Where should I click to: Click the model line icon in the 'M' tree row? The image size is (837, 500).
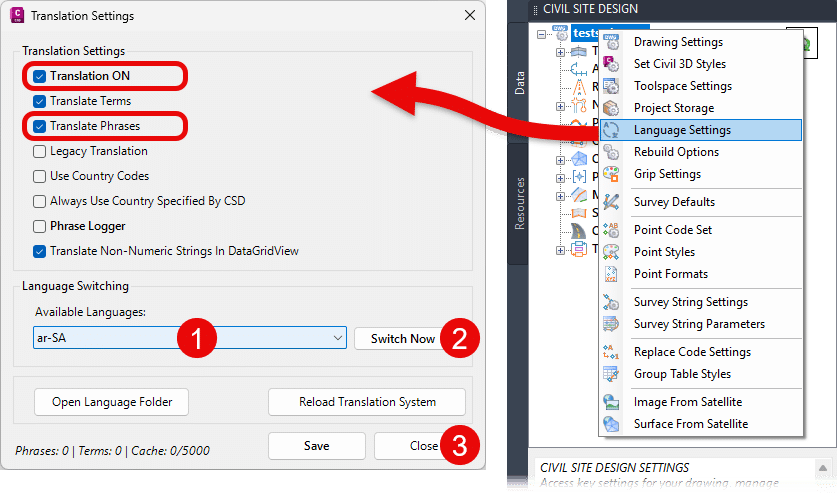click(579, 195)
